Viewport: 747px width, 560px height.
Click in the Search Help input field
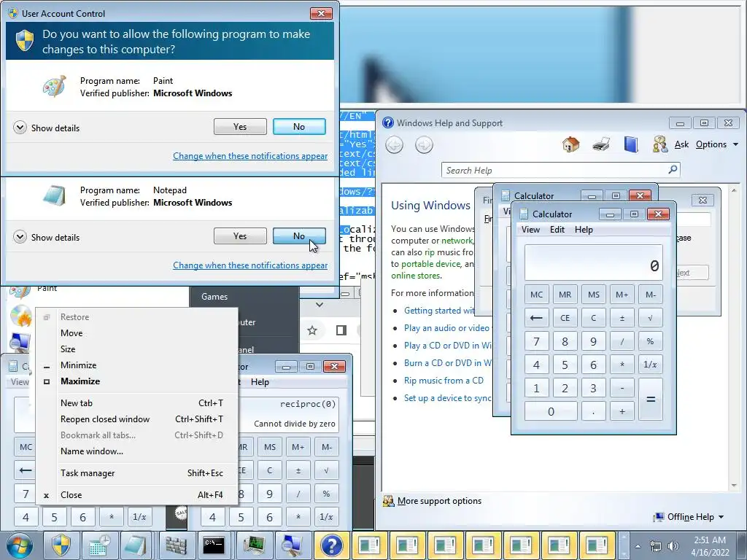click(x=554, y=170)
